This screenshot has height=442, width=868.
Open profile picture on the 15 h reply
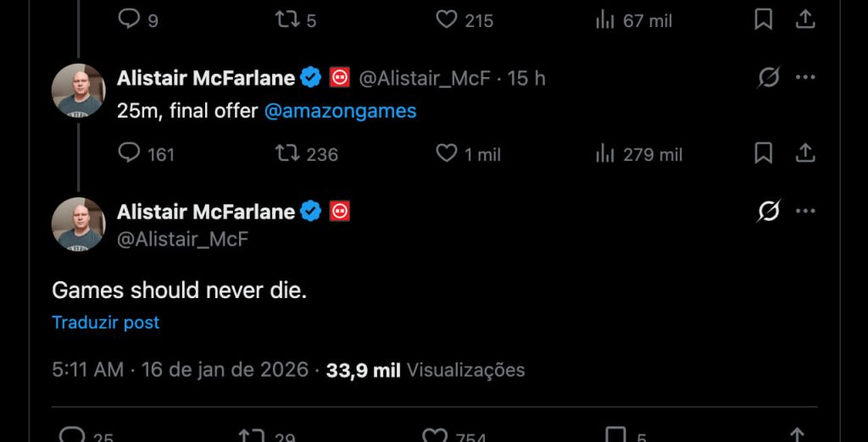coord(78,91)
